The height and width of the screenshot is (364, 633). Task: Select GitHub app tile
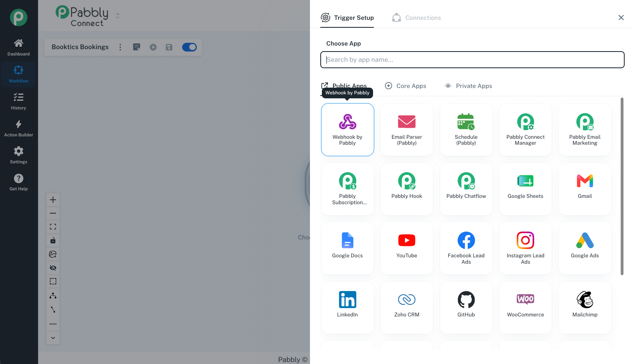click(x=466, y=308)
